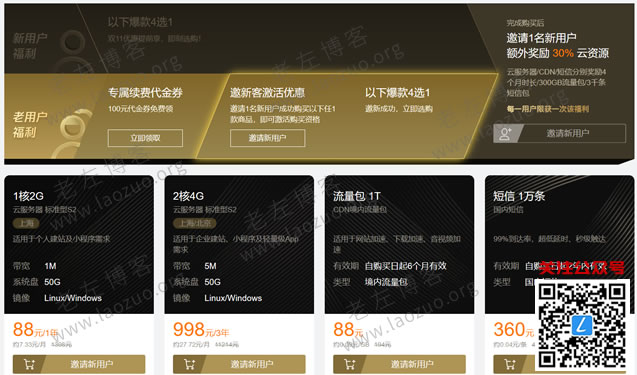Click 邀请新用户 button in top-right reward panel
This screenshot has height=375, width=637.
559,133
